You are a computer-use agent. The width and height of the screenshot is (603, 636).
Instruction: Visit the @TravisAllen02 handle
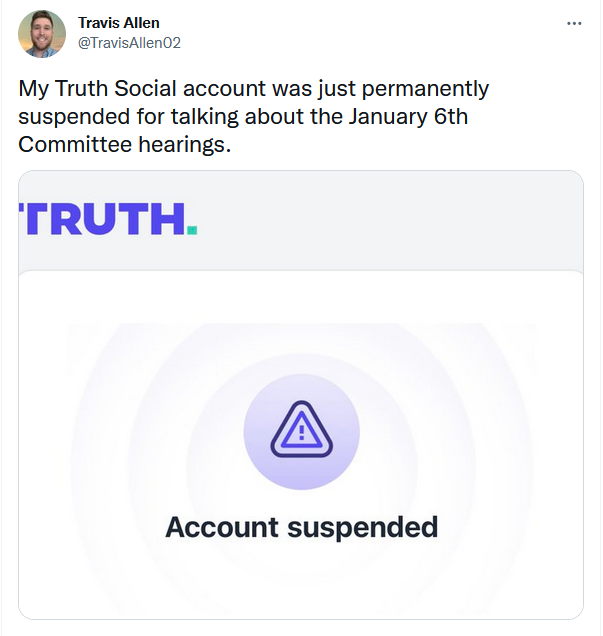tap(129, 42)
